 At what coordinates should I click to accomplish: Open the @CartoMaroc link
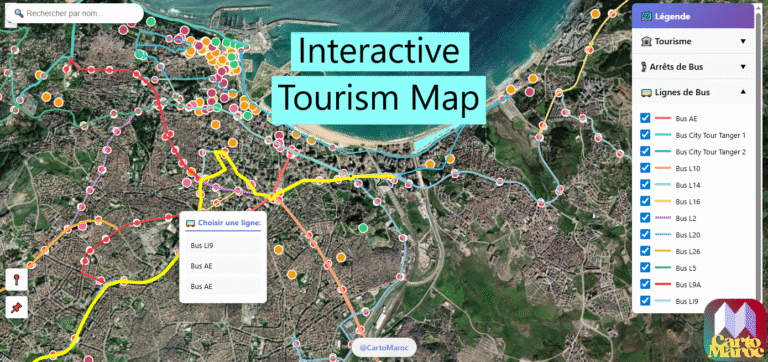384,347
